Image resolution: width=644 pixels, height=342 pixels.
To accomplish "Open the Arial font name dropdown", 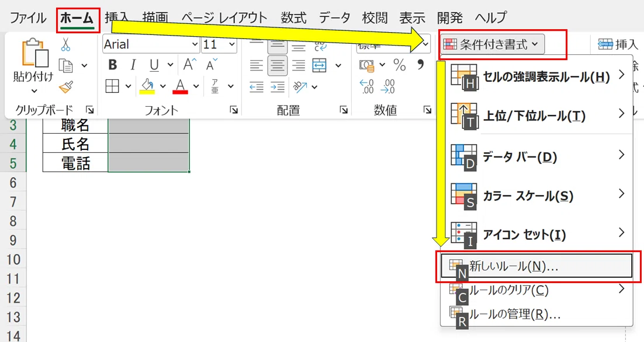I will (x=194, y=44).
